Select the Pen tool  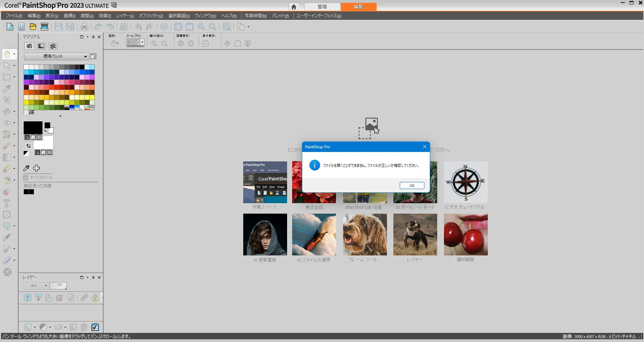pos(7,238)
